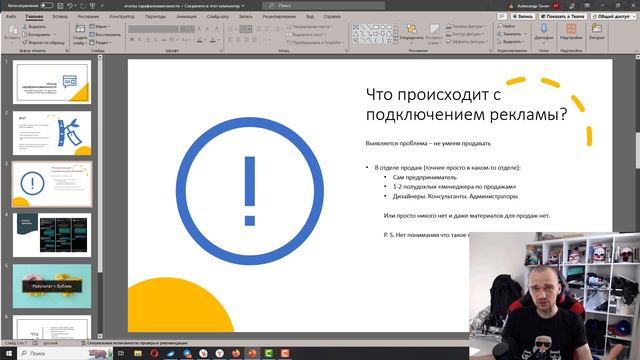The image size is (640, 360).
Task: Switch to the Анимация ribbon tab
Action: pos(186,17)
